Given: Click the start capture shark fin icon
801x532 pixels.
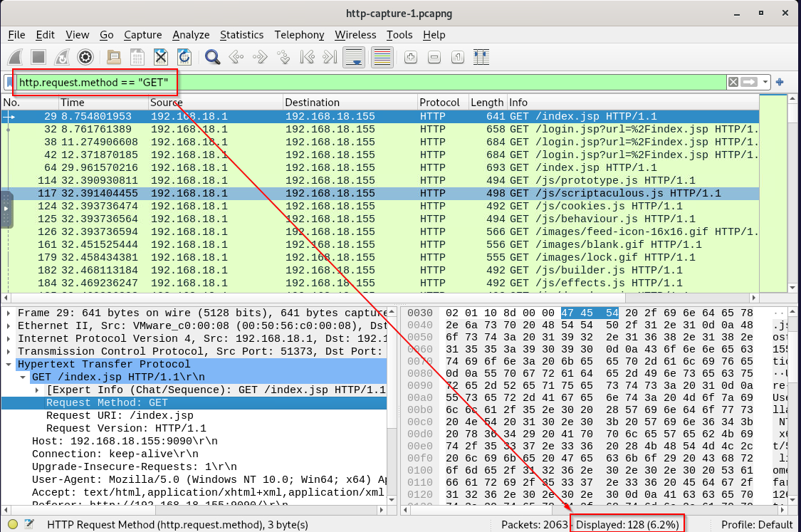Looking at the screenshot, I should pyautogui.click(x=17, y=57).
